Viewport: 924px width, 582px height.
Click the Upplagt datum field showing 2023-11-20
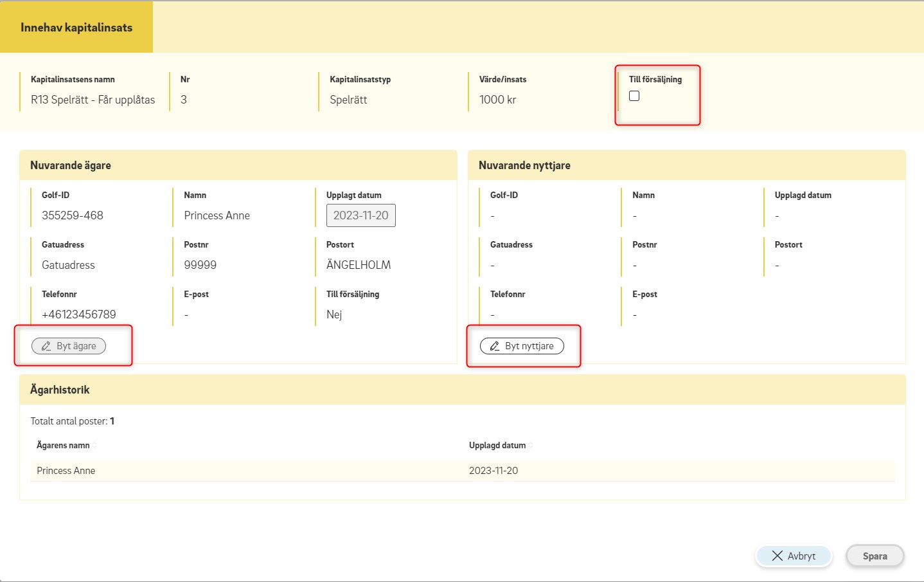[360, 215]
